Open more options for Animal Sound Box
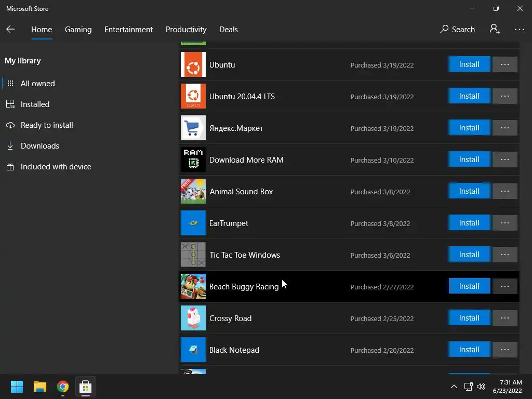 coord(504,191)
